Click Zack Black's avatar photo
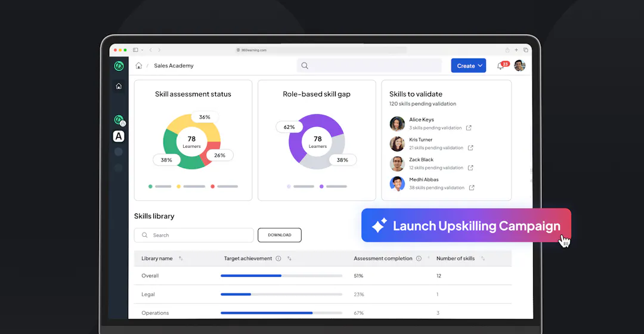Viewport: 644px width, 334px height. (x=397, y=163)
